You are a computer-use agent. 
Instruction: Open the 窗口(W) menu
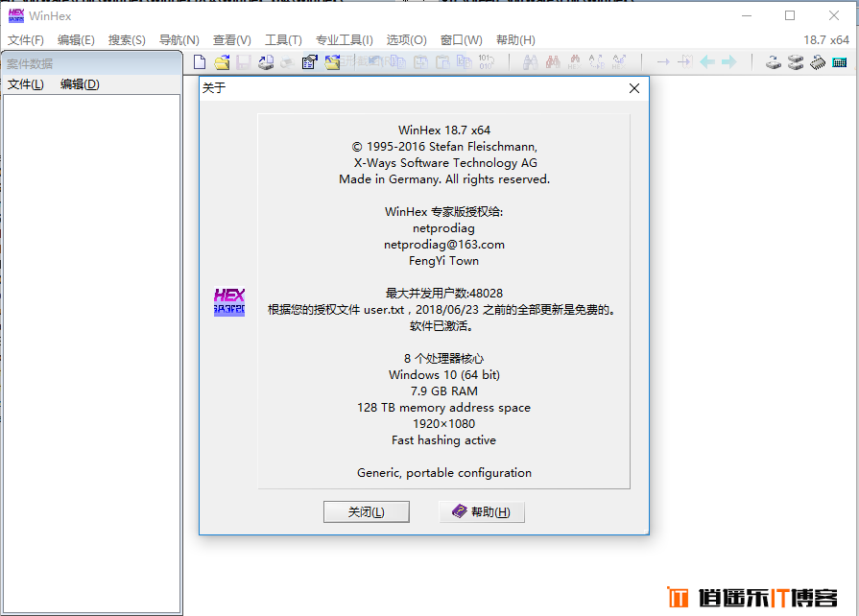pyautogui.click(x=462, y=40)
